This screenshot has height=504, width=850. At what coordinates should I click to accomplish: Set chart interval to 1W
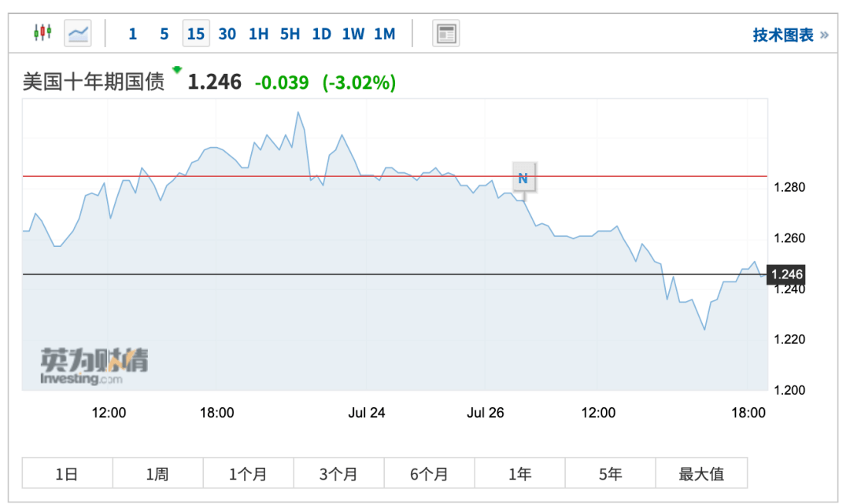353,34
